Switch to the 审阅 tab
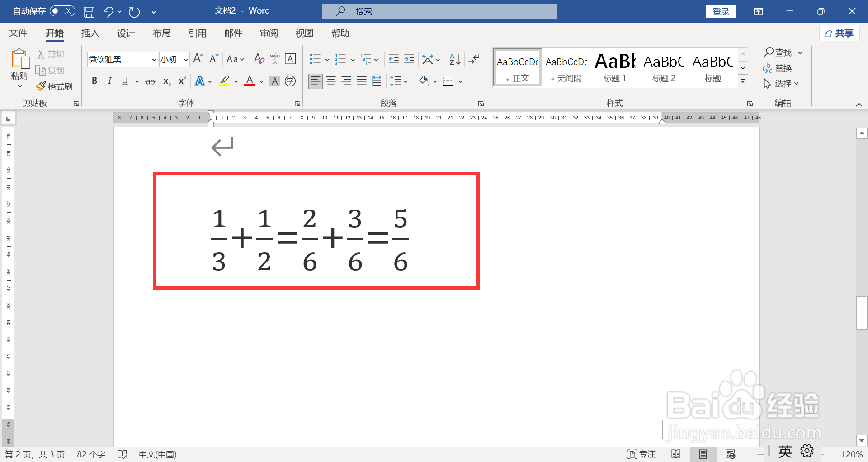Image resolution: width=868 pixels, height=462 pixels. (x=269, y=33)
